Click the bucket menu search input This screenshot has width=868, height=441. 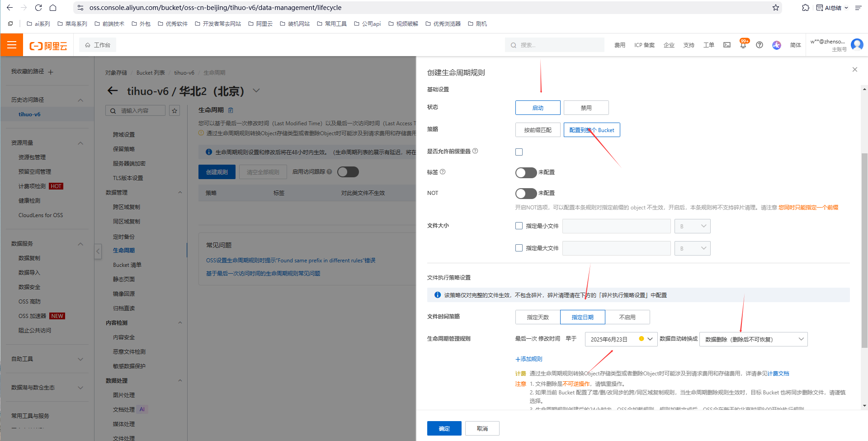135,110
